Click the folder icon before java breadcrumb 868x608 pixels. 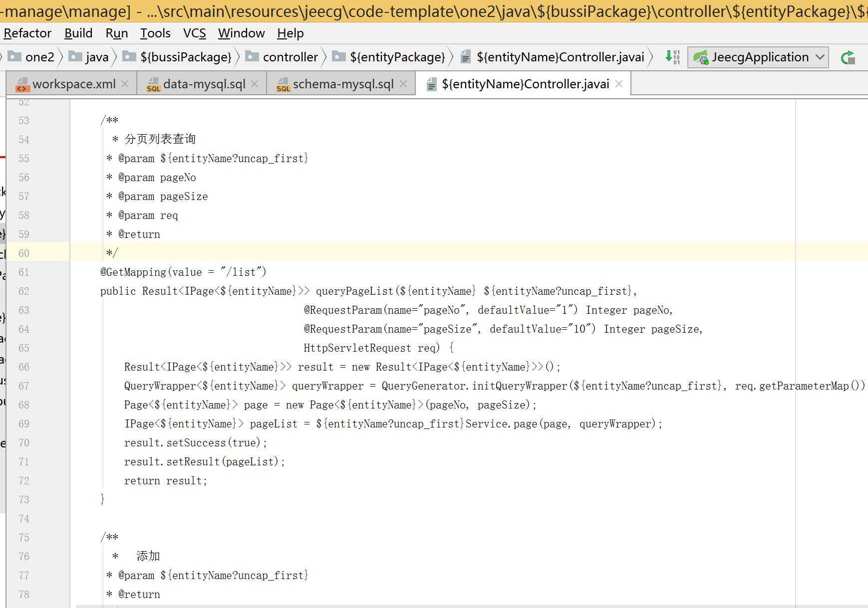(x=75, y=56)
